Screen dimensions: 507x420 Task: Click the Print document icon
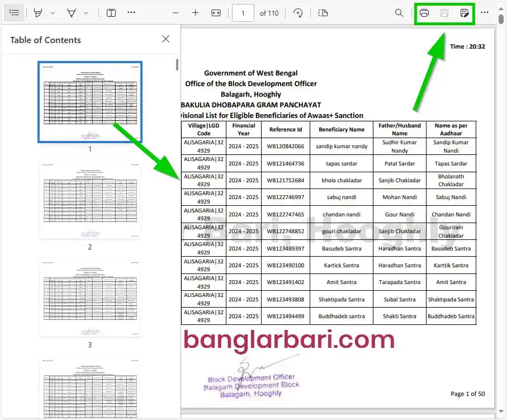[424, 12]
